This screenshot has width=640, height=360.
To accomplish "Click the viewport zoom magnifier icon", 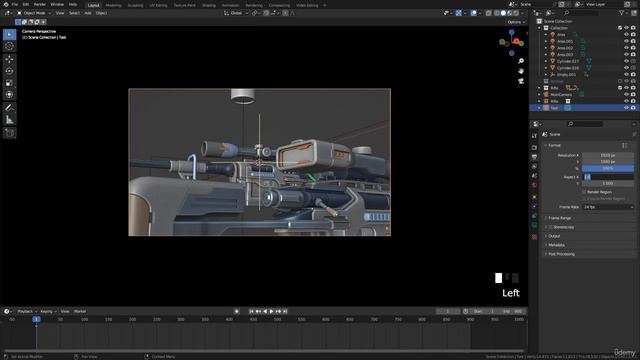I will coord(521,61).
